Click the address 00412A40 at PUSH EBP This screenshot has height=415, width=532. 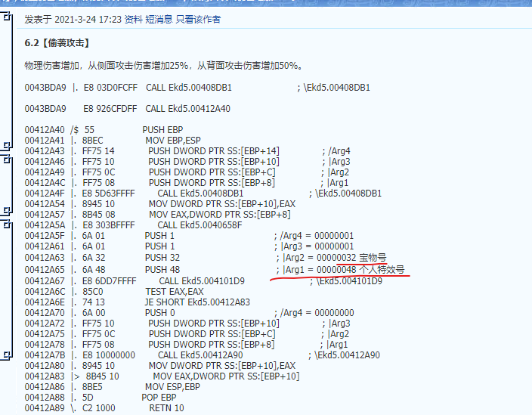click(45, 130)
